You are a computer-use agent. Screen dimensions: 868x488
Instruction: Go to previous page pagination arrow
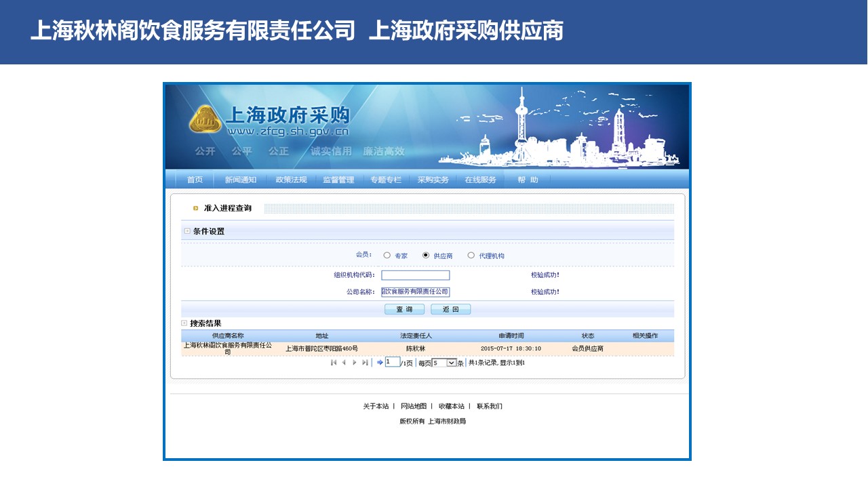(x=344, y=363)
